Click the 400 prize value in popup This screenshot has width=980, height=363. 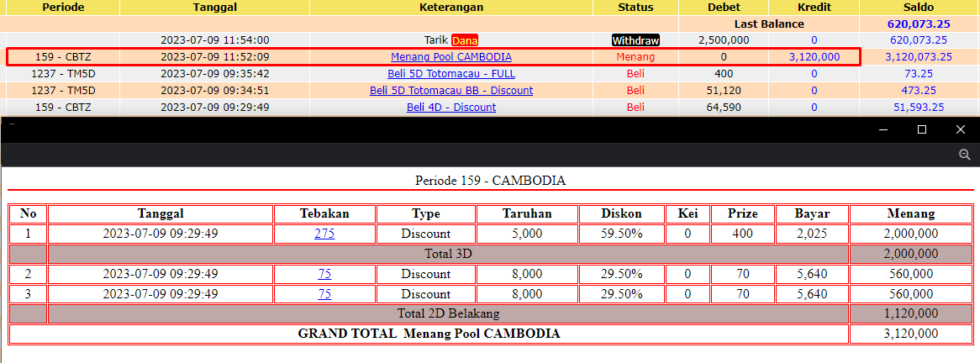click(x=742, y=234)
